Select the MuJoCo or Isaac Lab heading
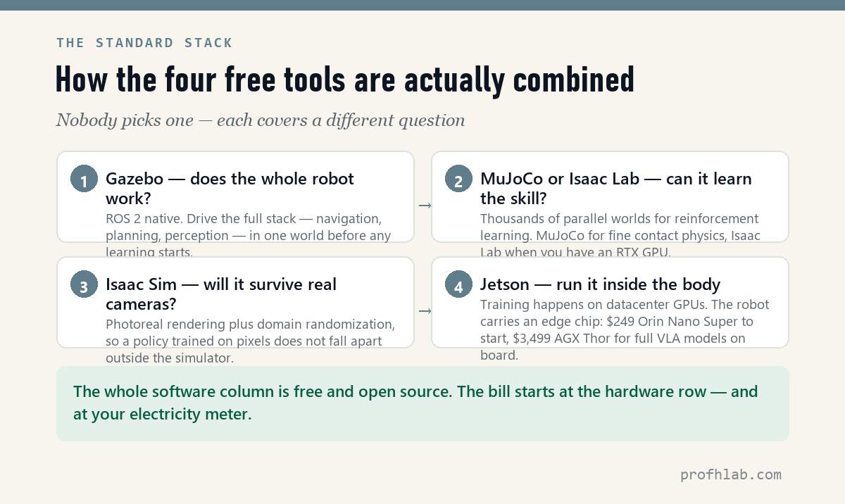Viewport: 845px width, 504px height. (616, 188)
